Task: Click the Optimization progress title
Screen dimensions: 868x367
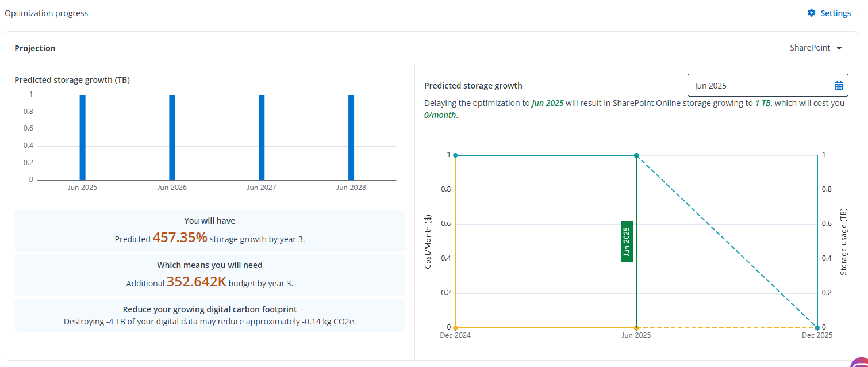Action: 46,13
